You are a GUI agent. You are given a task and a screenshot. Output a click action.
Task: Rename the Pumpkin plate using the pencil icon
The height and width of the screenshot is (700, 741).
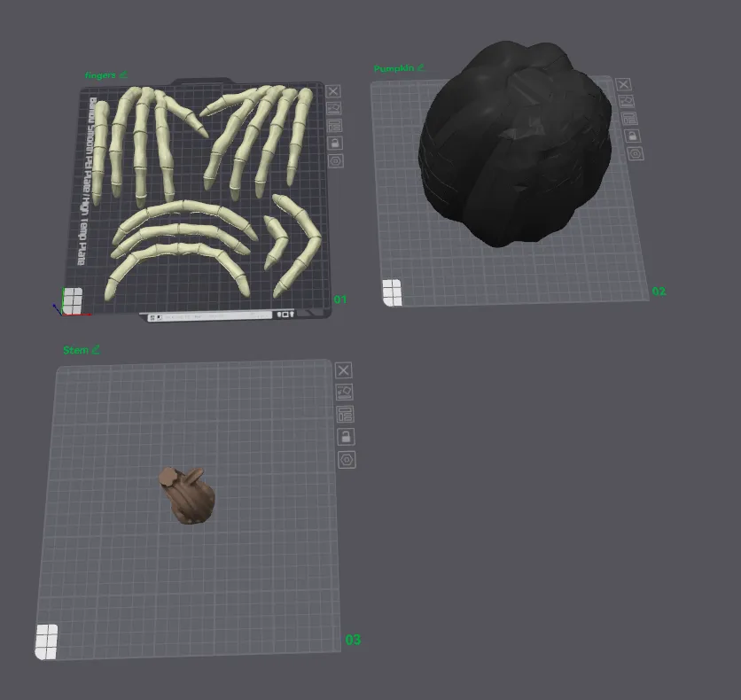point(422,66)
